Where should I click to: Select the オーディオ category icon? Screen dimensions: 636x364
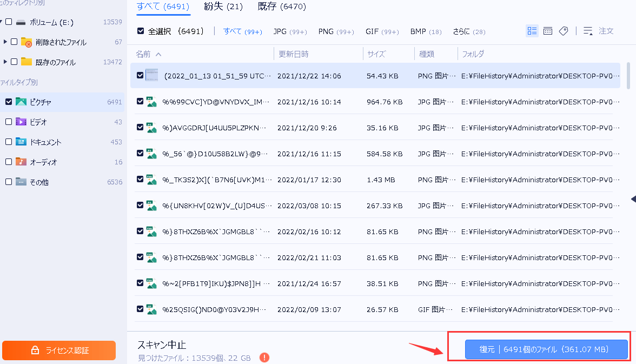pyautogui.click(x=22, y=162)
